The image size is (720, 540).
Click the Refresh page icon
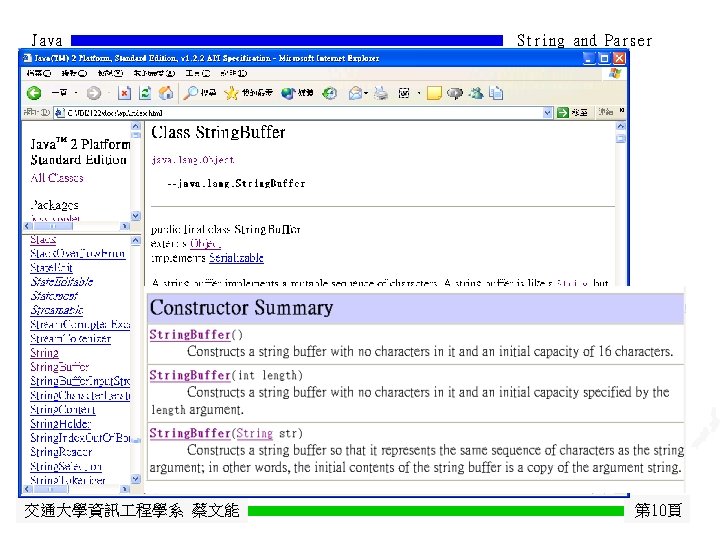click(x=145, y=93)
